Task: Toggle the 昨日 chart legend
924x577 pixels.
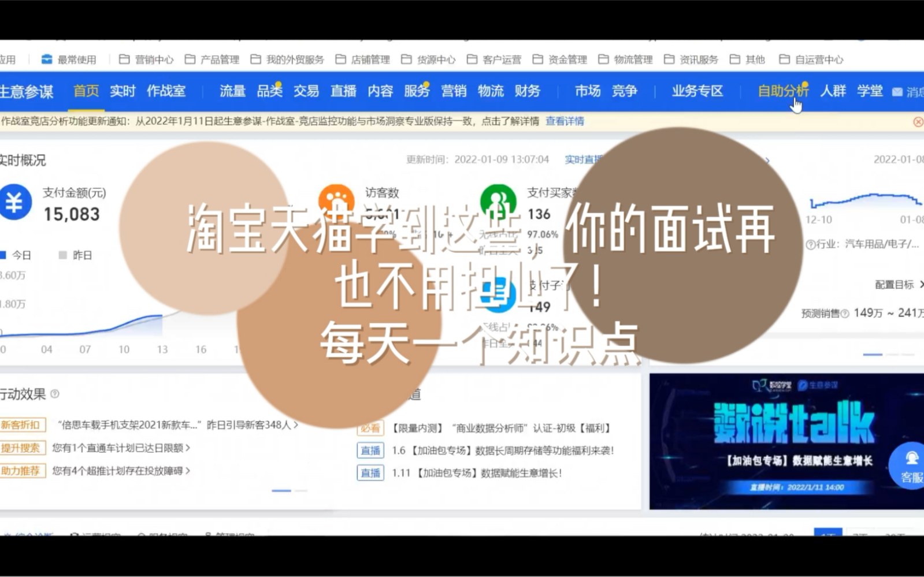Action: [x=76, y=255]
